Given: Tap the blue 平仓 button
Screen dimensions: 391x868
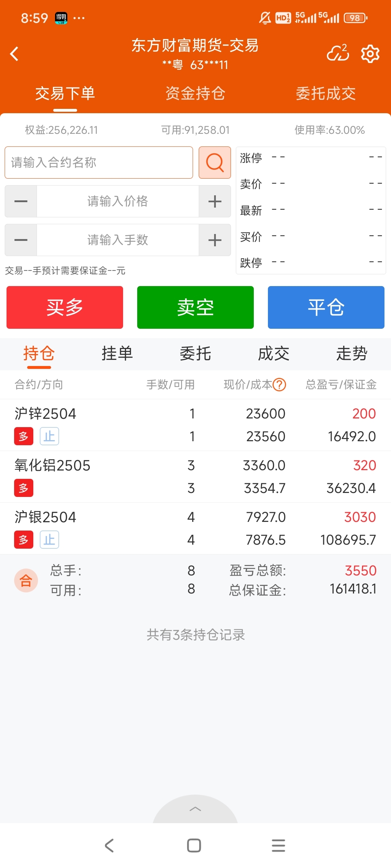Looking at the screenshot, I should (326, 307).
